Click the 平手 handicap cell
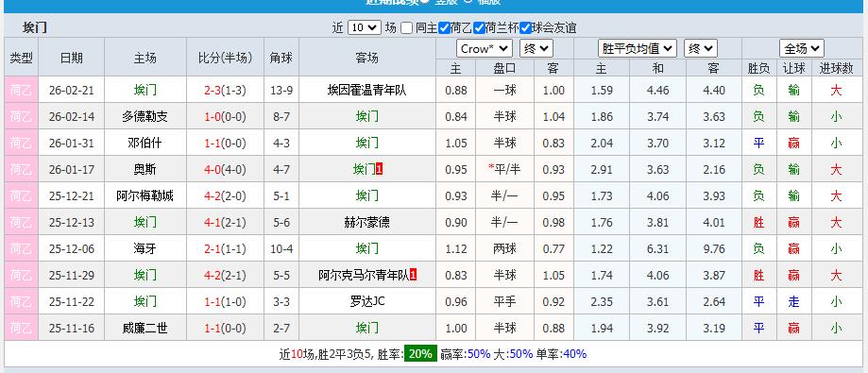The height and width of the screenshot is (373, 868). (504, 301)
